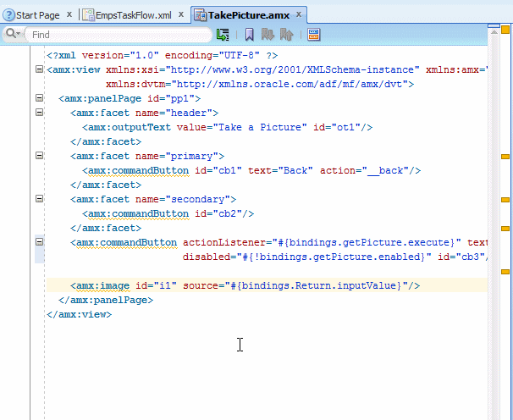Jump to warning marker beside closing secondary facet
Viewport: 513px width, 420px height.
pos(505,229)
